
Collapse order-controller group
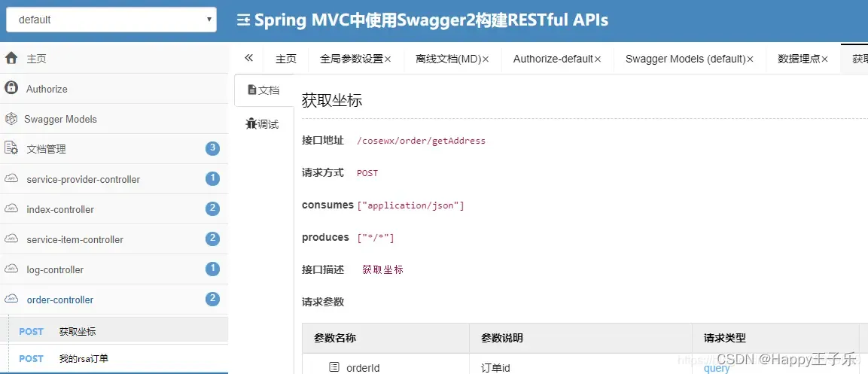[x=114, y=300]
